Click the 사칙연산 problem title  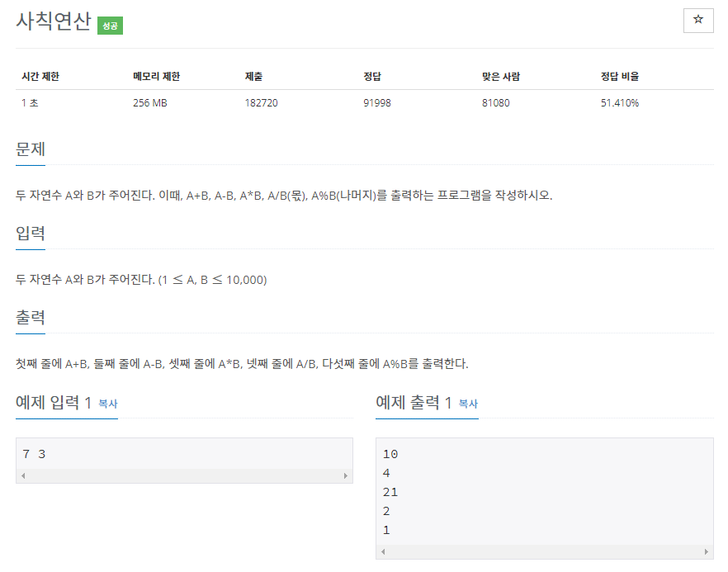pyautogui.click(x=53, y=22)
